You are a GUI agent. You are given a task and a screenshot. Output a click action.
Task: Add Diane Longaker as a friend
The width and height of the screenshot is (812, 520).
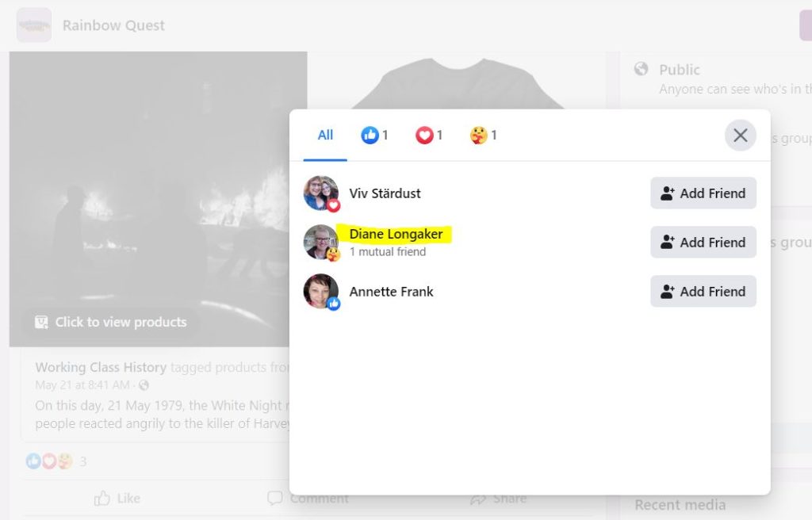click(703, 243)
